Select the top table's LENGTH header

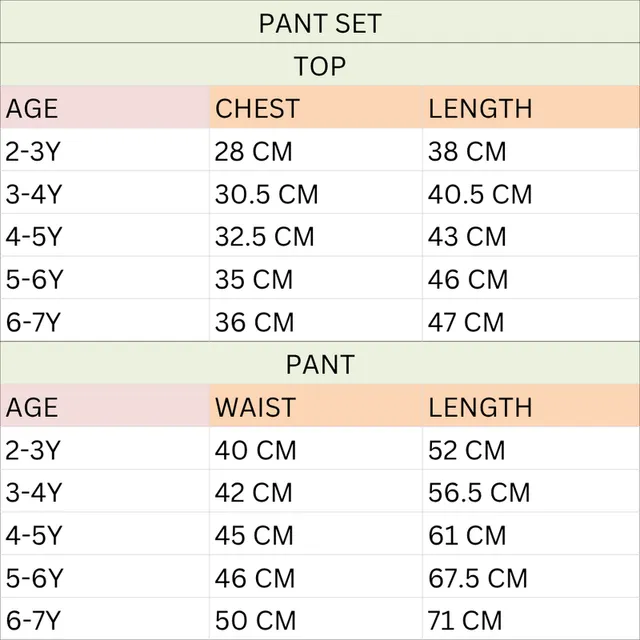click(x=531, y=107)
